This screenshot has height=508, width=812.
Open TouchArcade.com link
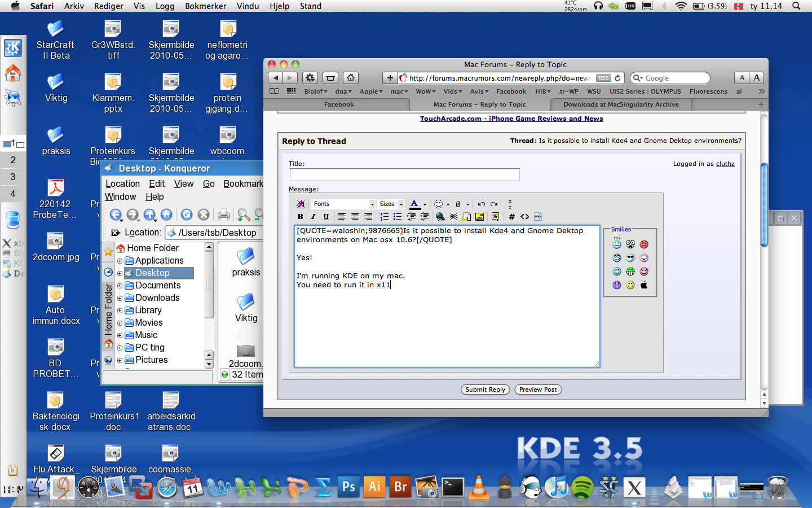(x=511, y=119)
